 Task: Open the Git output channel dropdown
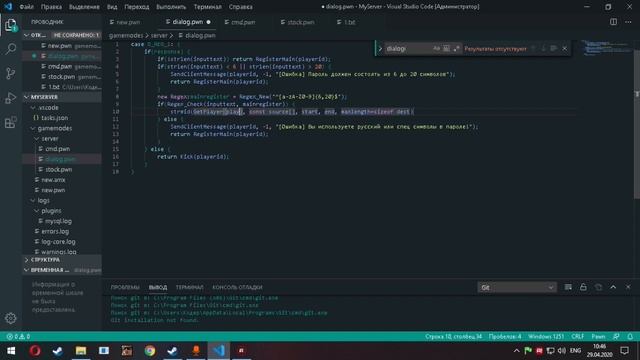point(517,287)
